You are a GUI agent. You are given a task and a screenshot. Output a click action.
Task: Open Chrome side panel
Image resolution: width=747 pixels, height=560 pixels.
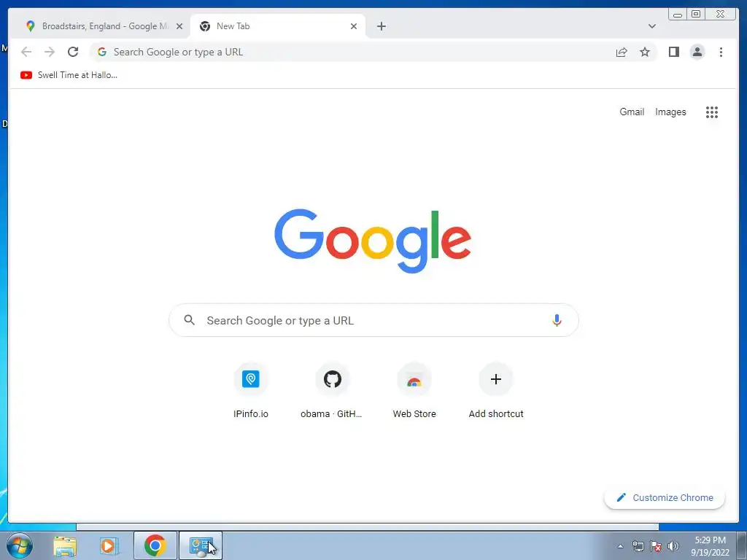point(673,52)
